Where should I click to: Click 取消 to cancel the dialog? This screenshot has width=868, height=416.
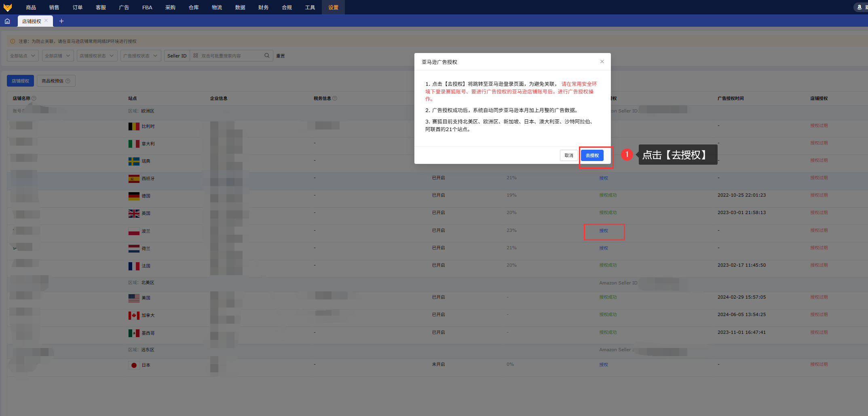point(569,155)
